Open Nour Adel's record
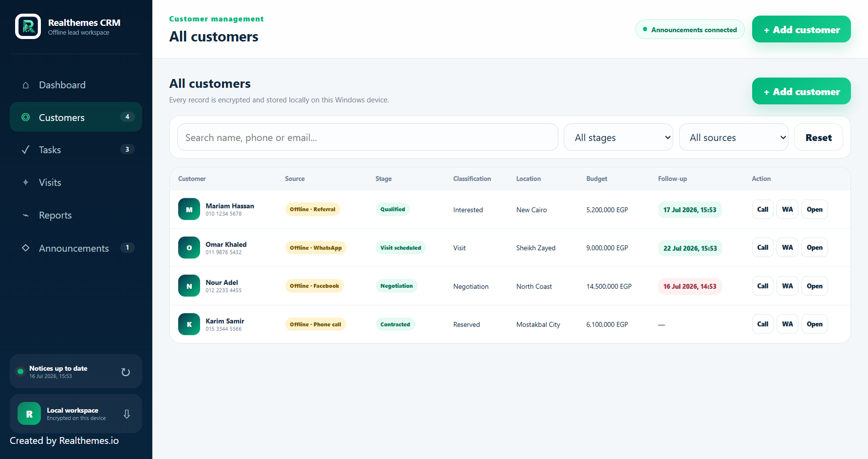 coord(814,286)
